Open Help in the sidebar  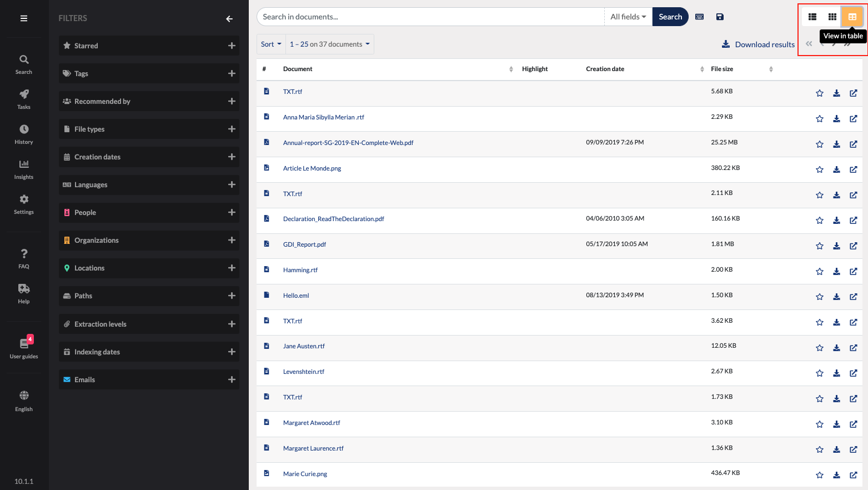click(x=24, y=294)
